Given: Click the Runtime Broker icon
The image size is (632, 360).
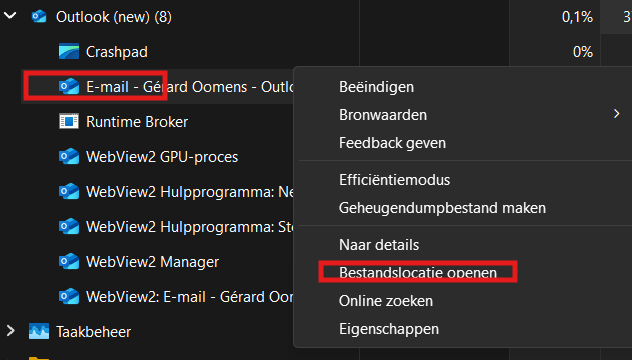Looking at the screenshot, I should point(69,121).
